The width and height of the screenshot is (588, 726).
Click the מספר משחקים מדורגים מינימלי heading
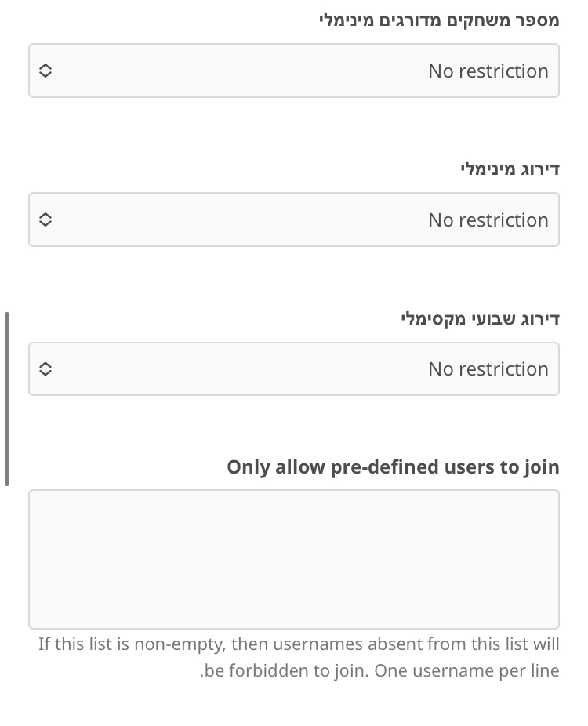tap(436, 20)
